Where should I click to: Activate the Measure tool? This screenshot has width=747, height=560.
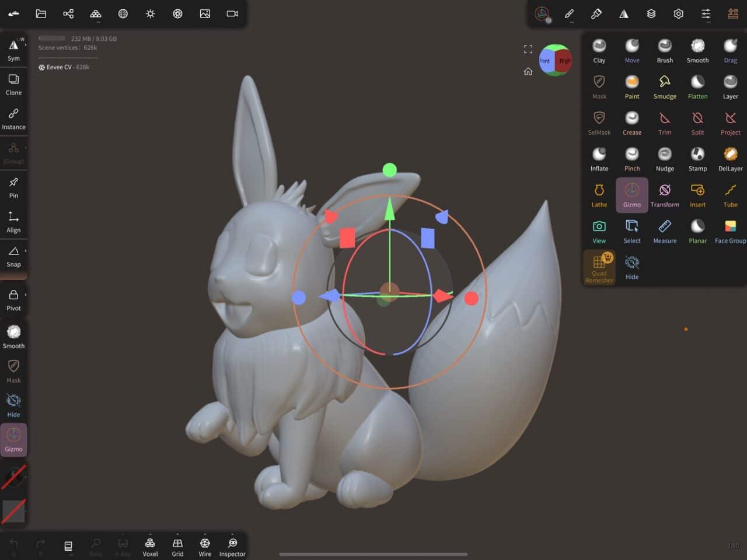(665, 232)
